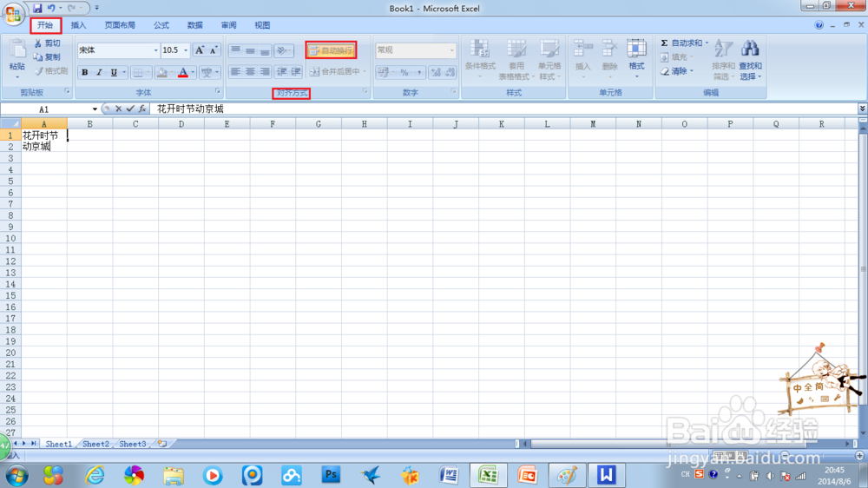The height and width of the screenshot is (488, 868).
Task: Align text to middle vertically
Action: (x=250, y=50)
